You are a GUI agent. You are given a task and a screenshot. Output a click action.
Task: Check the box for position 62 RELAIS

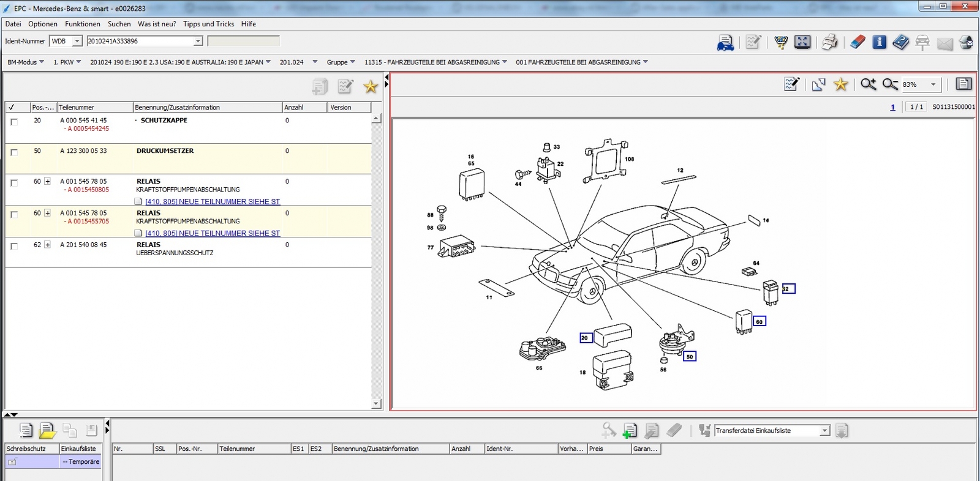point(14,246)
